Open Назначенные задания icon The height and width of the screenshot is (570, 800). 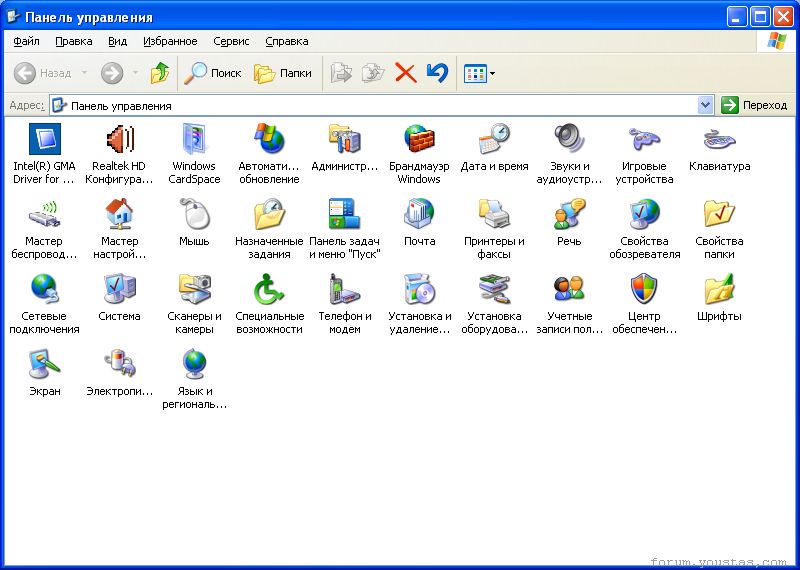269,214
